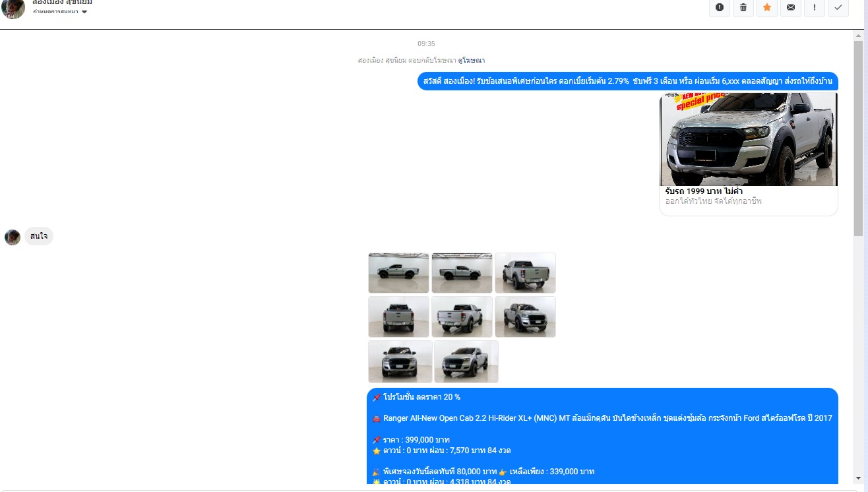
Task: Mark conversation done with the checkmark icon
Action: (x=838, y=7)
